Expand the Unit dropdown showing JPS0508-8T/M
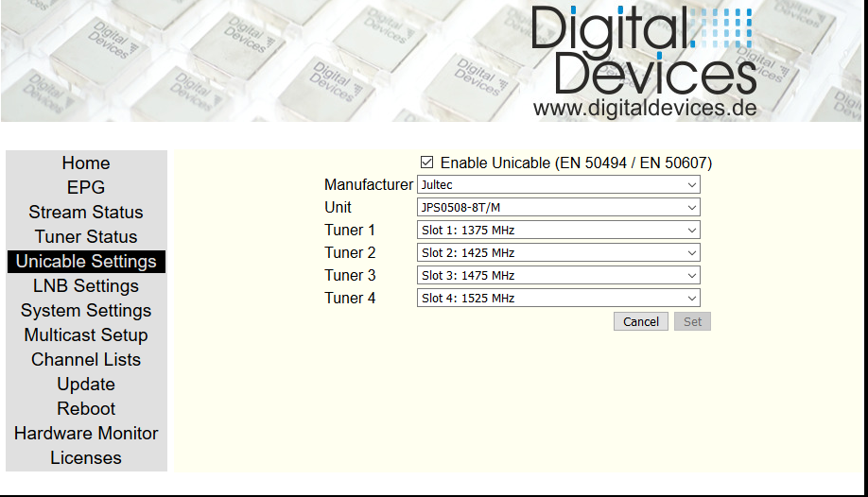 click(x=558, y=208)
